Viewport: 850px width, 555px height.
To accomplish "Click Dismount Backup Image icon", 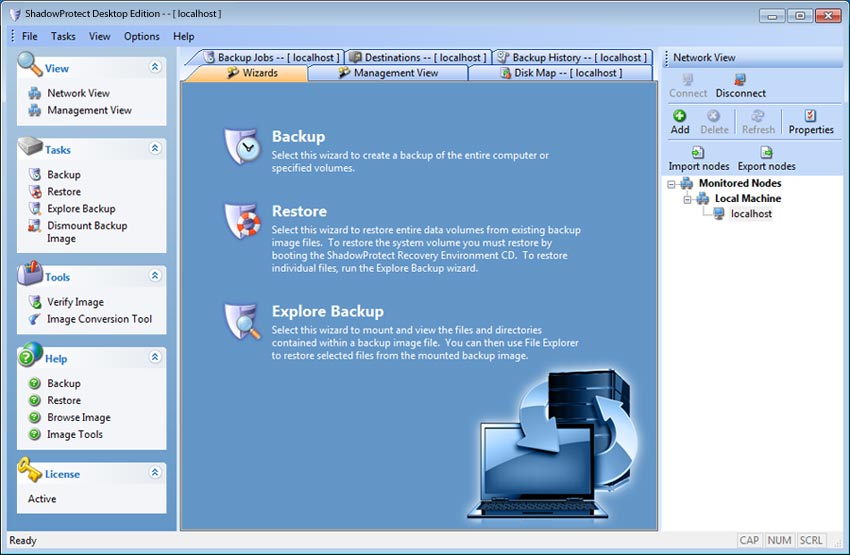I will click(x=35, y=225).
